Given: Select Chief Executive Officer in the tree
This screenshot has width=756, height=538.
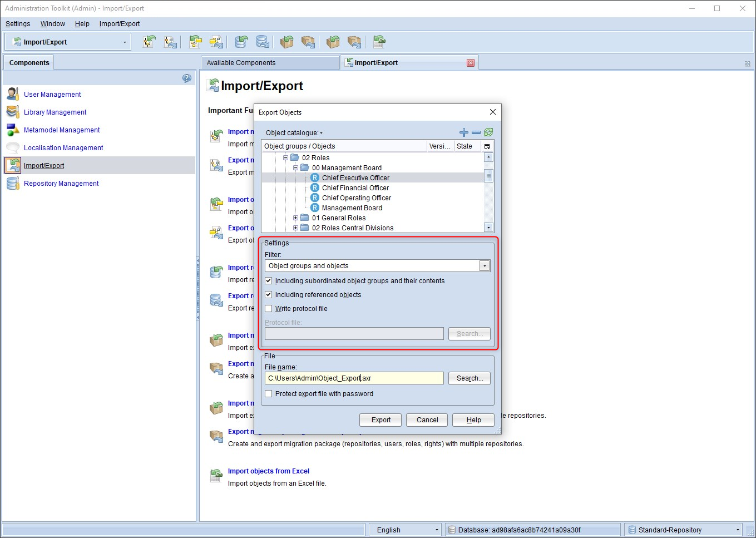Looking at the screenshot, I should tap(355, 178).
